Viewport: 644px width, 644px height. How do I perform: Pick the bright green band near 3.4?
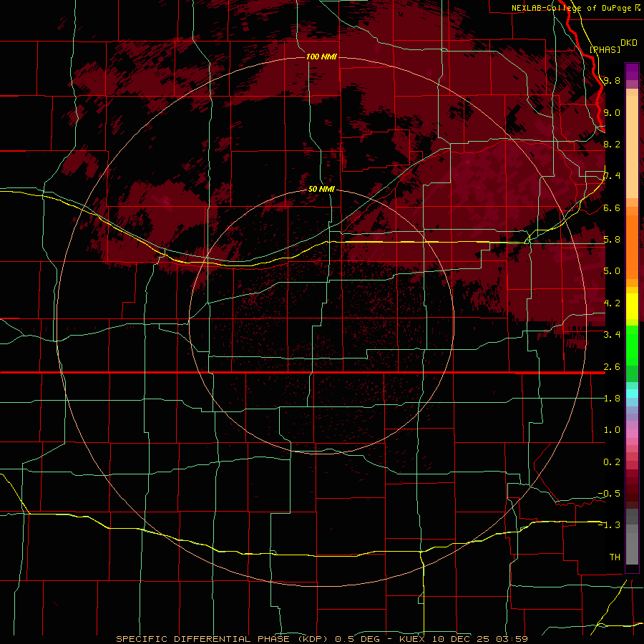click(632, 347)
